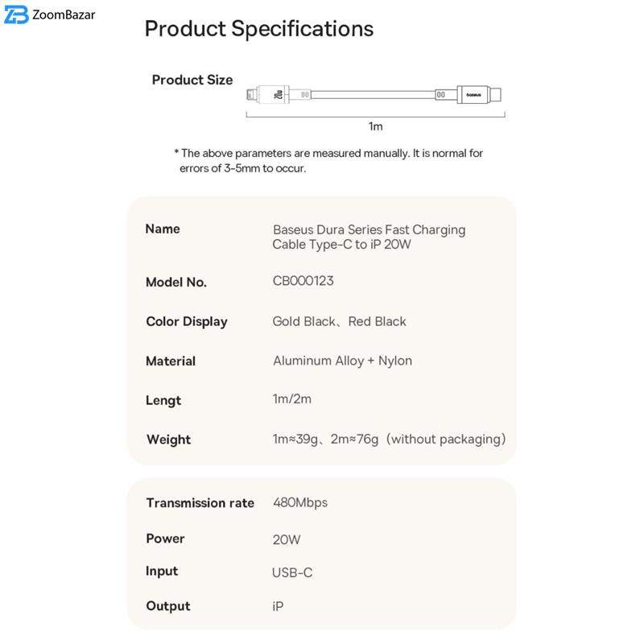Screen dimensions: 644x644
Task: Click the 1m/2m length value
Action: pos(292,399)
